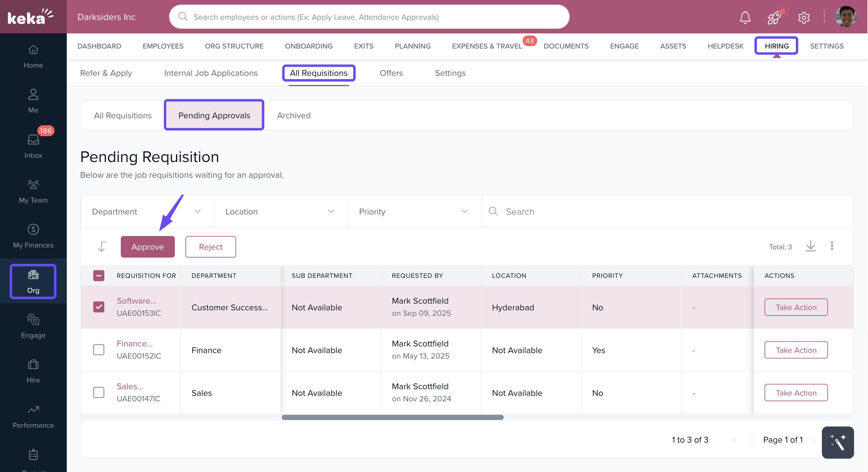The height and width of the screenshot is (472, 868).
Task: Click the magic wand assistant icon
Action: [x=837, y=442]
